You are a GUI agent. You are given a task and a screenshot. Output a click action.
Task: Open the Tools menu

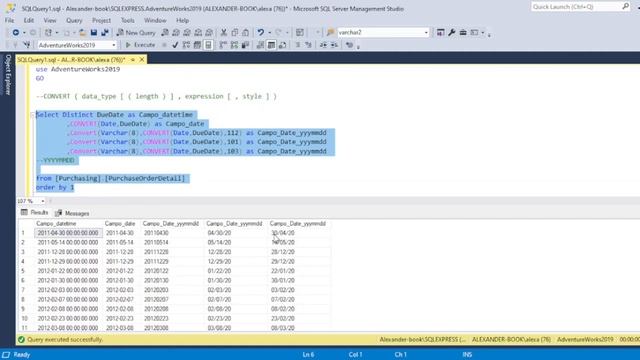tap(127, 20)
